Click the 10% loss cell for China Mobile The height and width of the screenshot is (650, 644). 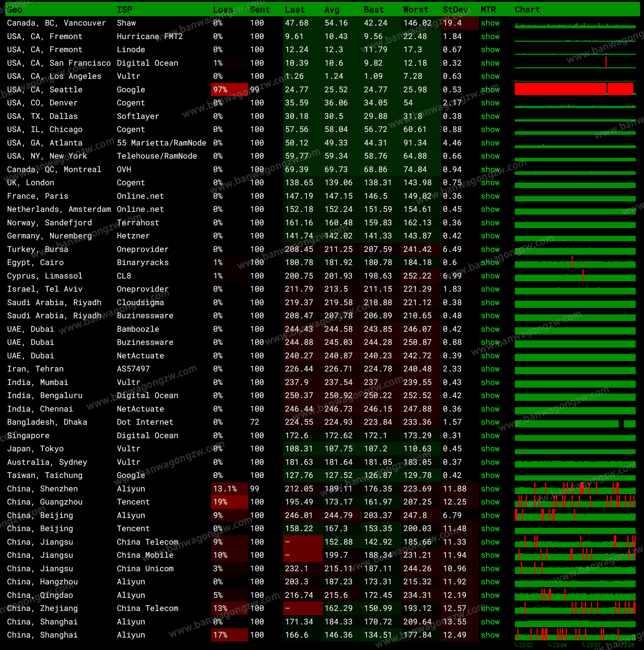tap(229, 555)
